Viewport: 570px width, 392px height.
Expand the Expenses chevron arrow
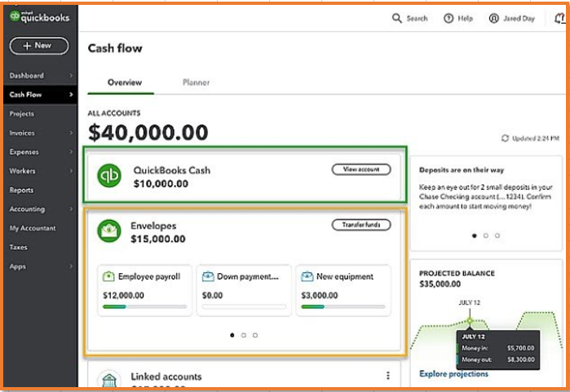[x=71, y=152]
